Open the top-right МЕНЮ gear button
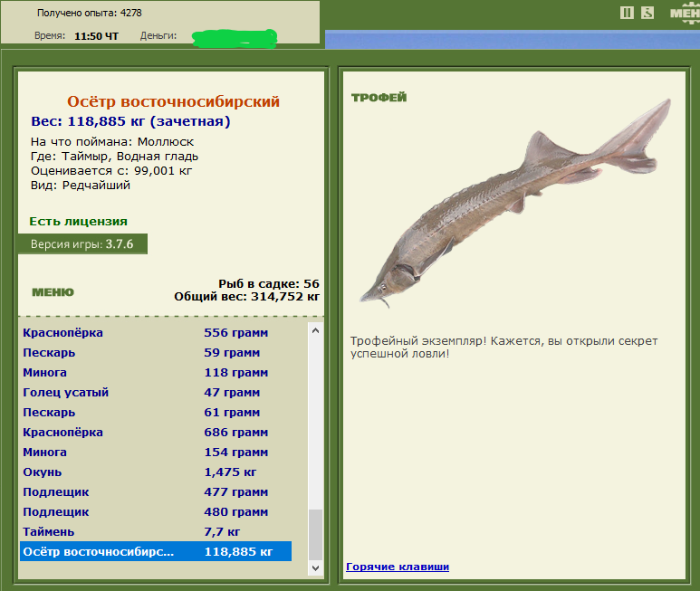This screenshot has width=700, height=591. [684, 13]
